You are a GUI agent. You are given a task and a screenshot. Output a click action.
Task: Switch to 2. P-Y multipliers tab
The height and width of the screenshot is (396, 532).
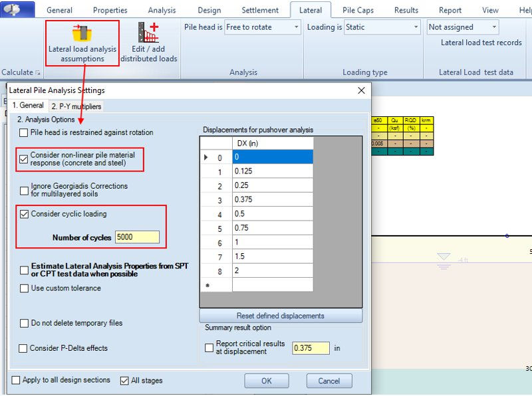pos(76,106)
